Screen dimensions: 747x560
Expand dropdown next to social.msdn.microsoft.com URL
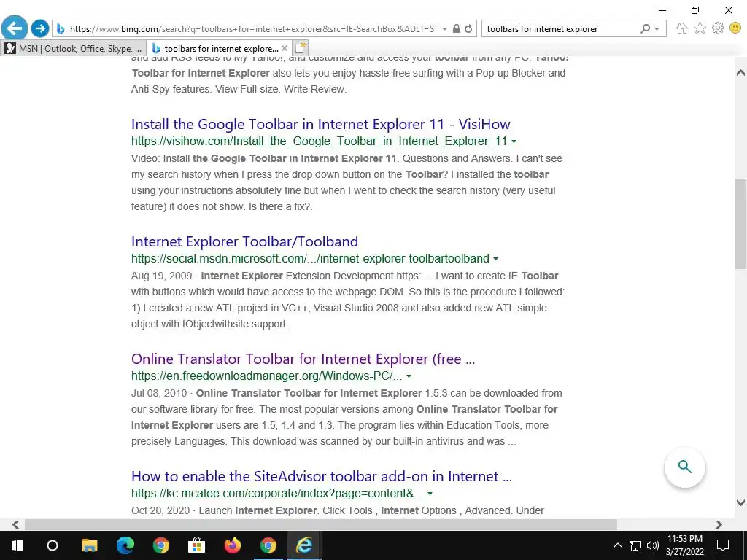tap(495, 259)
